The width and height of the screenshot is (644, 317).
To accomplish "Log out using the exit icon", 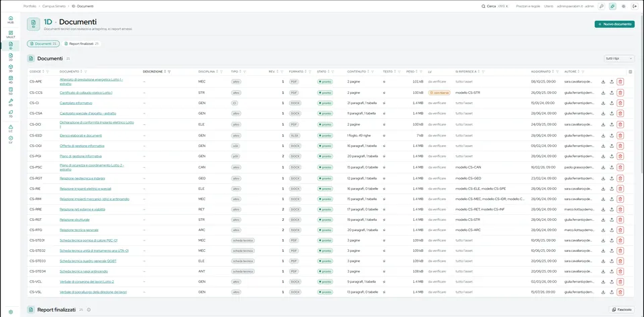I will coord(634,6).
